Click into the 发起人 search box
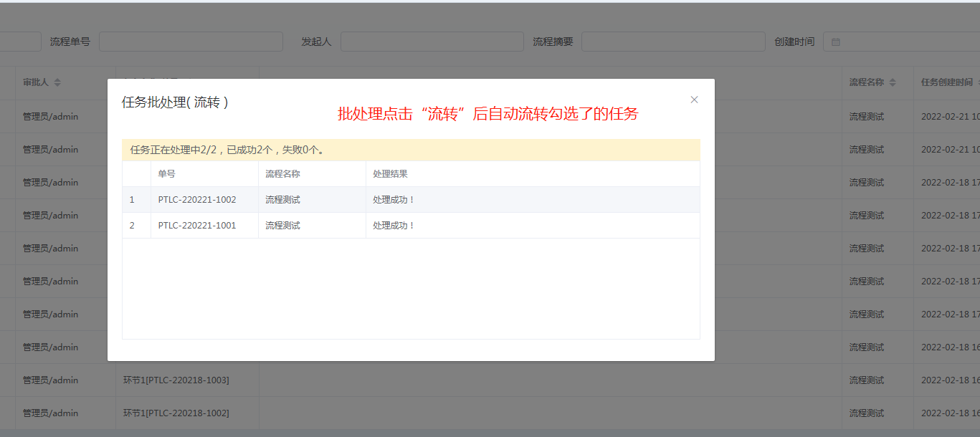The width and height of the screenshot is (980, 437). click(x=432, y=42)
